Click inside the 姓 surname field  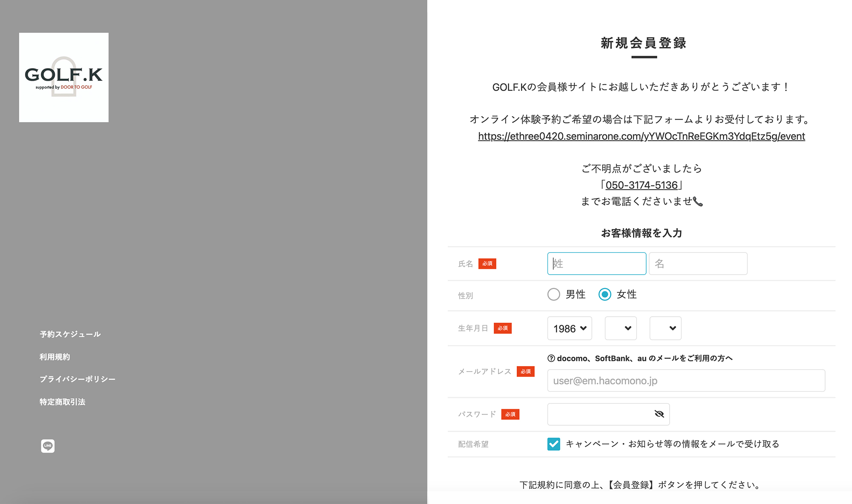point(596,263)
